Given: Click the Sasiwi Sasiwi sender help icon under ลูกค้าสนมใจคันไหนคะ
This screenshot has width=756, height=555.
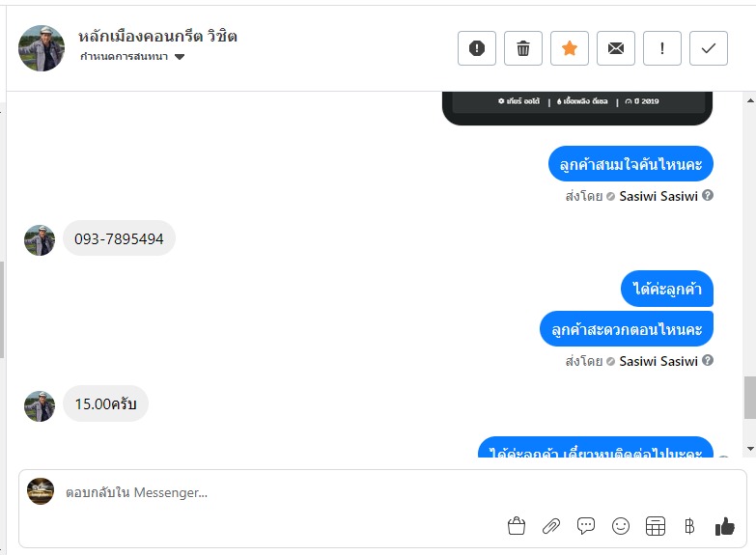Looking at the screenshot, I should (x=708, y=195).
